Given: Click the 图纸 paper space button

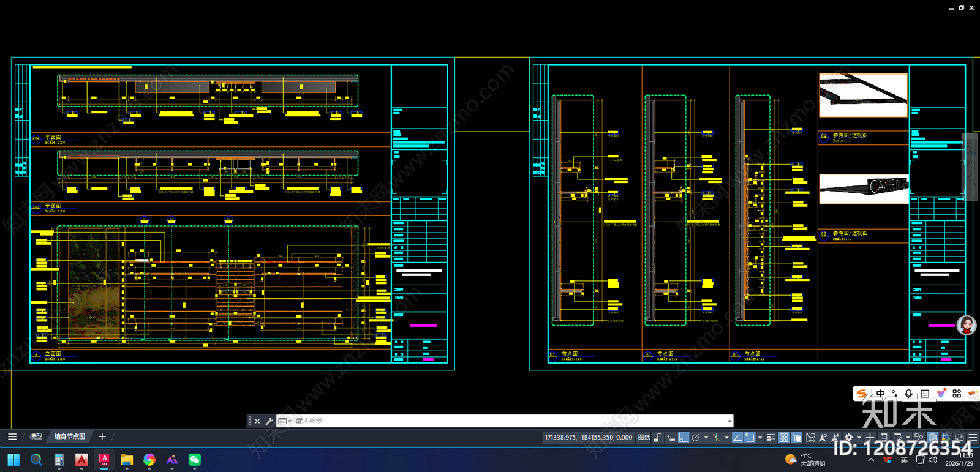Looking at the screenshot, I should [644, 438].
